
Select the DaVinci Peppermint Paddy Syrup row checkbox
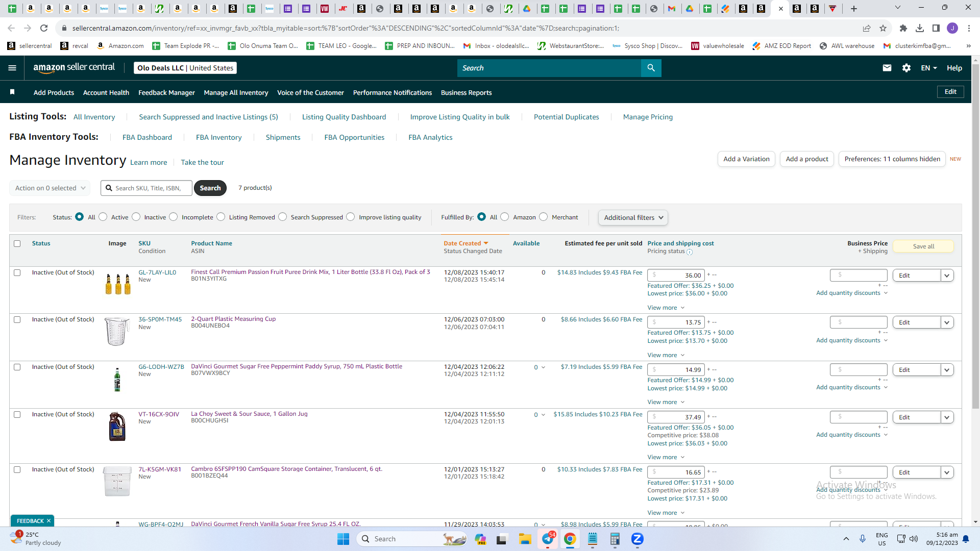[17, 367]
